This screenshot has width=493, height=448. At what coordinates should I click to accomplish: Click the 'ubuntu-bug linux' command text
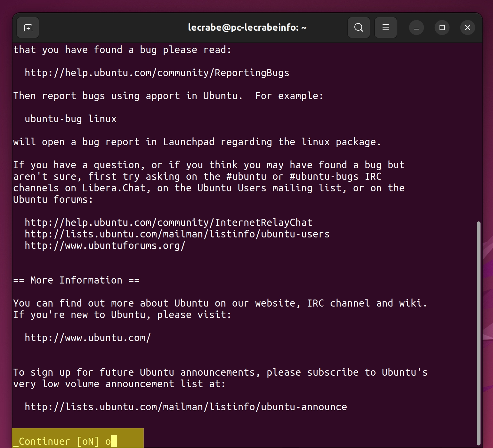(70, 119)
